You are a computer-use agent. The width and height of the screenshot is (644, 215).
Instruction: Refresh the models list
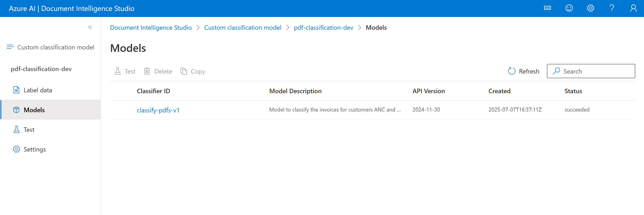click(x=524, y=71)
